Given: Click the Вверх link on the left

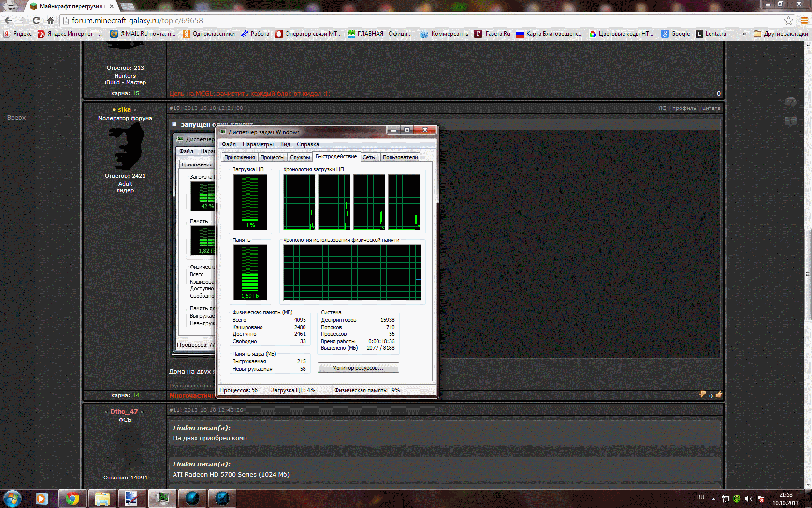Looking at the screenshot, I should (19, 118).
